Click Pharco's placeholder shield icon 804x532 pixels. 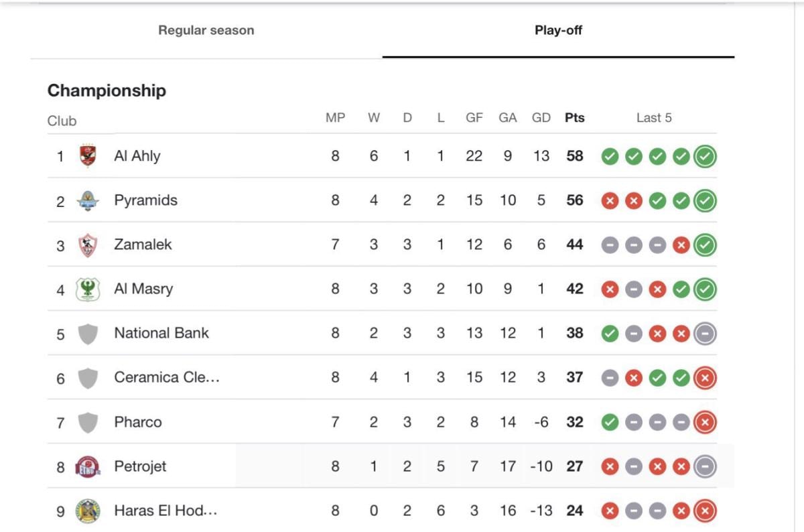pos(88,422)
